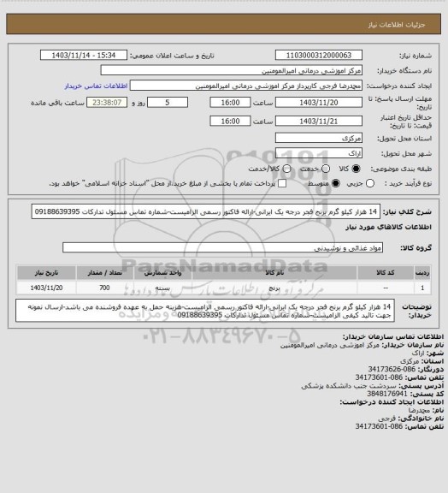Select the کالا/خدمت radio button
The height and width of the screenshot is (493, 448).
pos(286,169)
